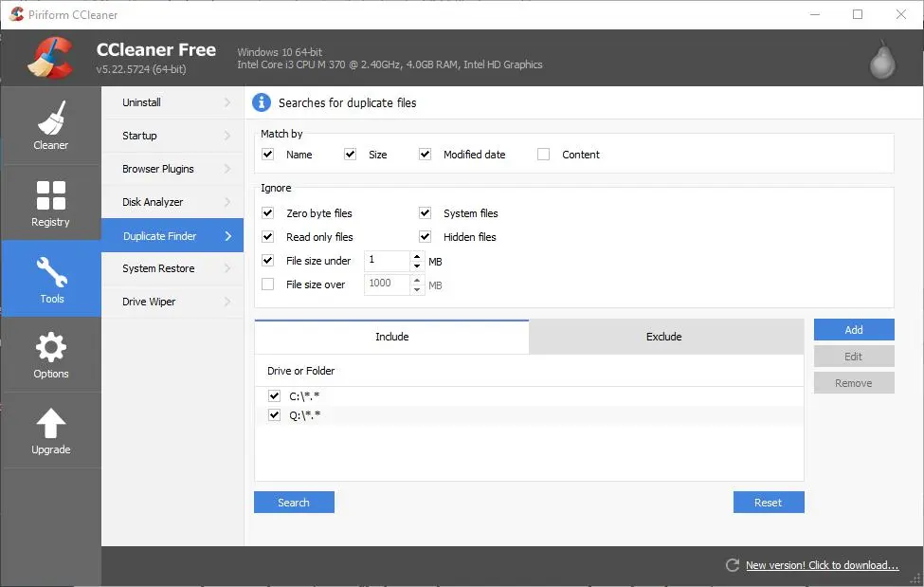Click the CCleaner logo in header
Screen dimensions: 924x587
(x=50, y=58)
